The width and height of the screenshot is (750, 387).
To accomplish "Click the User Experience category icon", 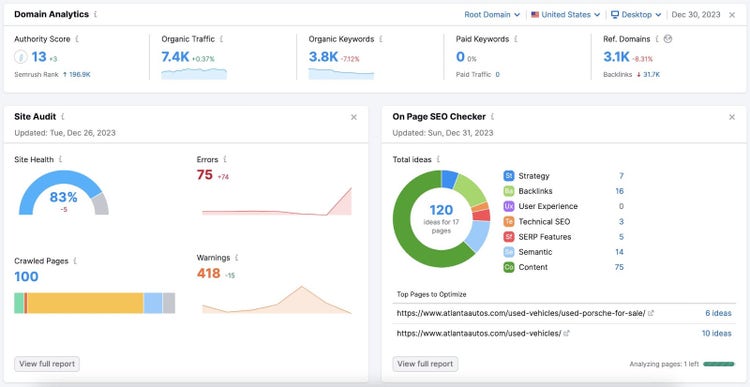I will 508,206.
